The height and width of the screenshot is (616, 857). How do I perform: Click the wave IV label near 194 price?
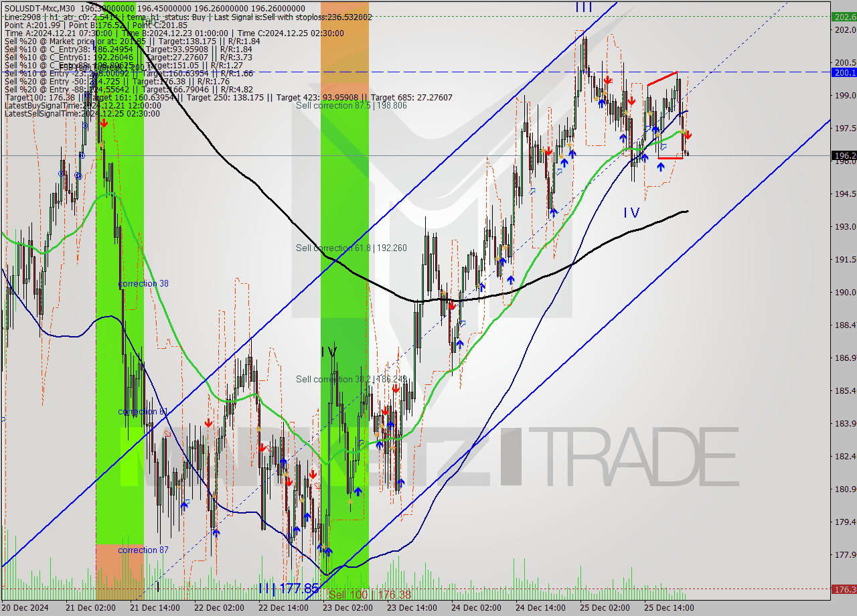click(631, 213)
